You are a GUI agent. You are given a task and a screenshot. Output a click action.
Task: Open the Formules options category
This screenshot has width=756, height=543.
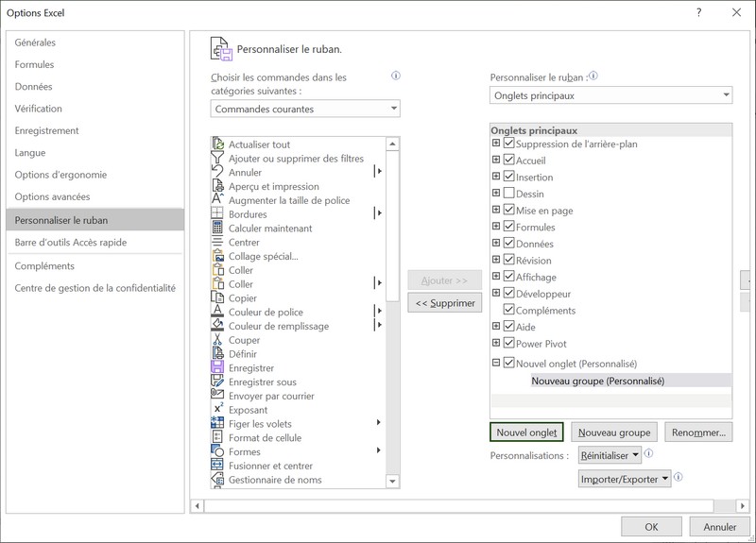(x=35, y=65)
